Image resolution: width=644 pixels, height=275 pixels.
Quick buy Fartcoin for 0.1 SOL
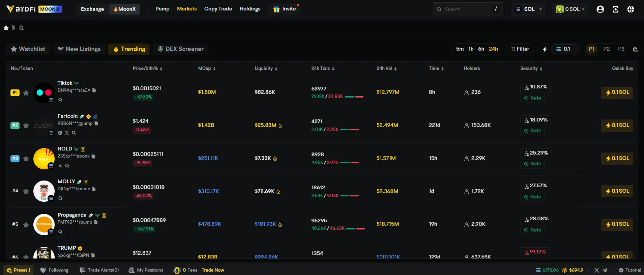[617, 125]
